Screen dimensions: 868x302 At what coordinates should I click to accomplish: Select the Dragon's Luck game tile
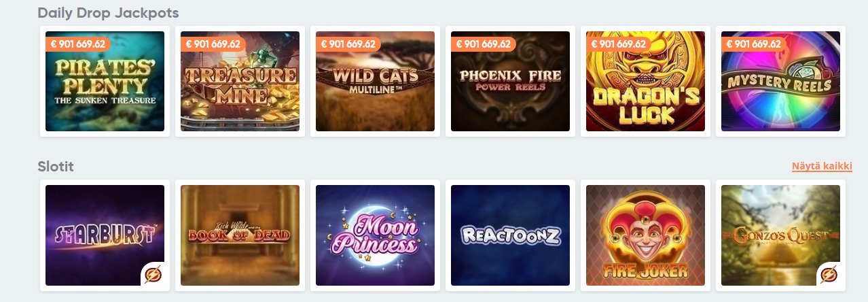pos(645,82)
